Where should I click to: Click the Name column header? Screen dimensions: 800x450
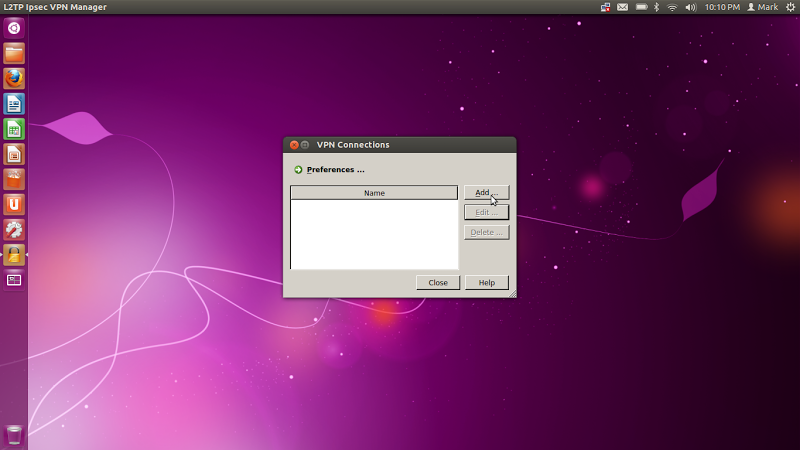[x=374, y=193]
